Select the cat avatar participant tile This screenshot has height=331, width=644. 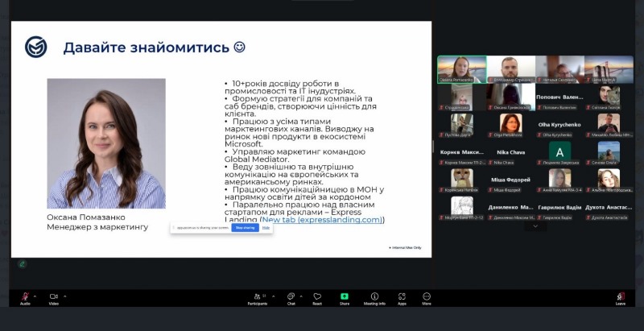[x=461, y=180]
